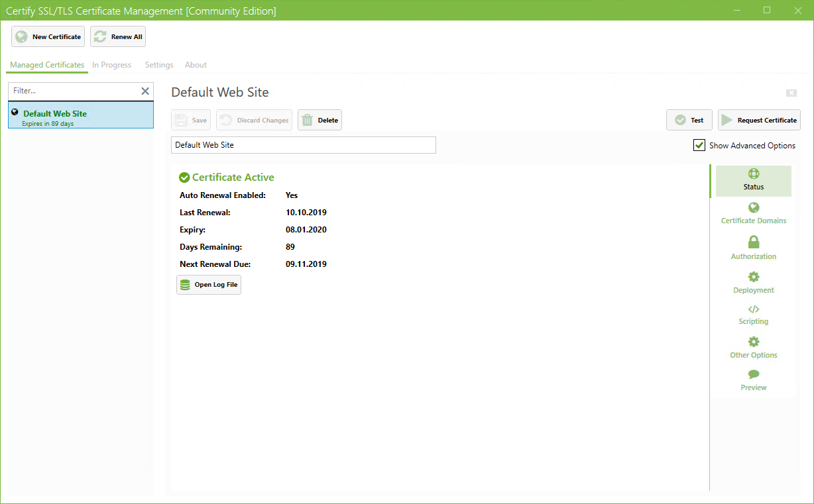Click the Save button
This screenshot has height=504, width=814.
pyautogui.click(x=191, y=120)
